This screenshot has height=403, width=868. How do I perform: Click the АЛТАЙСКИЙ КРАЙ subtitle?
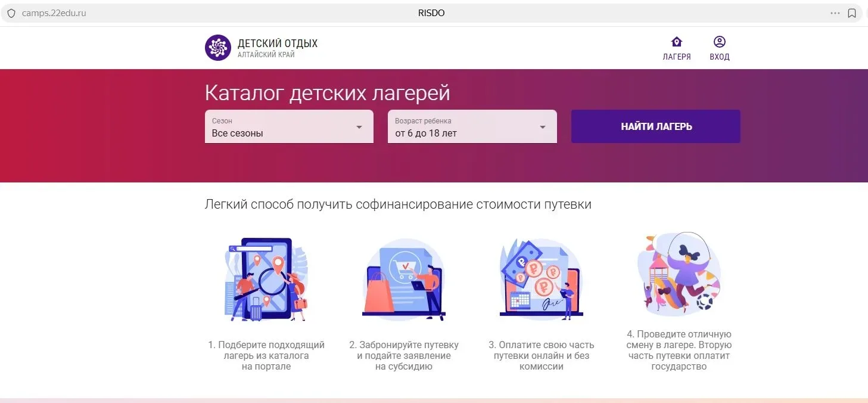266,55
